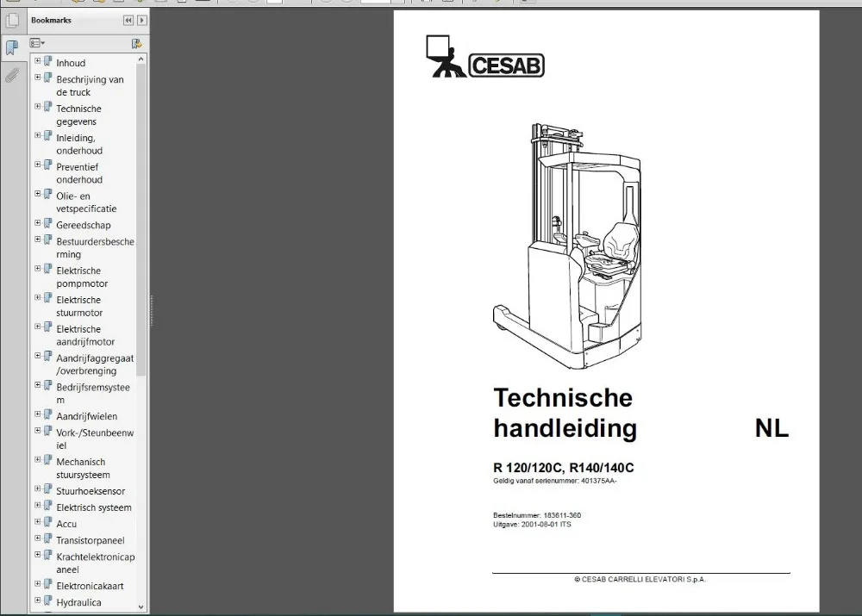
Task: Click bookmark icon beside Elektrische aandrijfmotor
Action: coord(47,327)
